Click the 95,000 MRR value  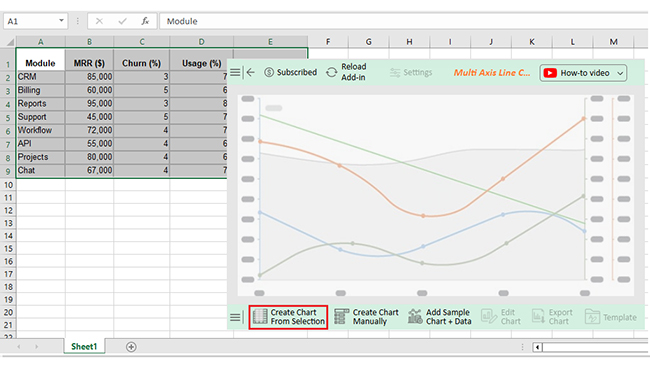[90, 103]
